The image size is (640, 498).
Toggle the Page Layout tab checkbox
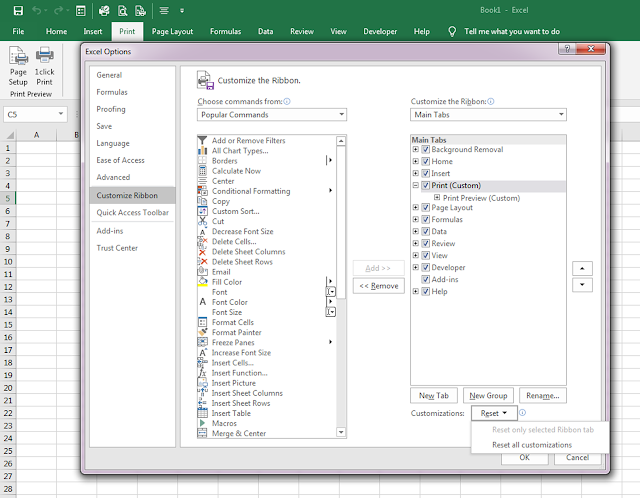[x=425, y=207]
